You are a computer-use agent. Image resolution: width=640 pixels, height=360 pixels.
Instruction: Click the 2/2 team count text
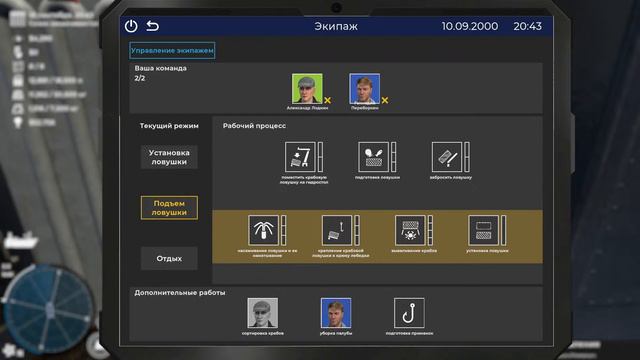point(140,78)
